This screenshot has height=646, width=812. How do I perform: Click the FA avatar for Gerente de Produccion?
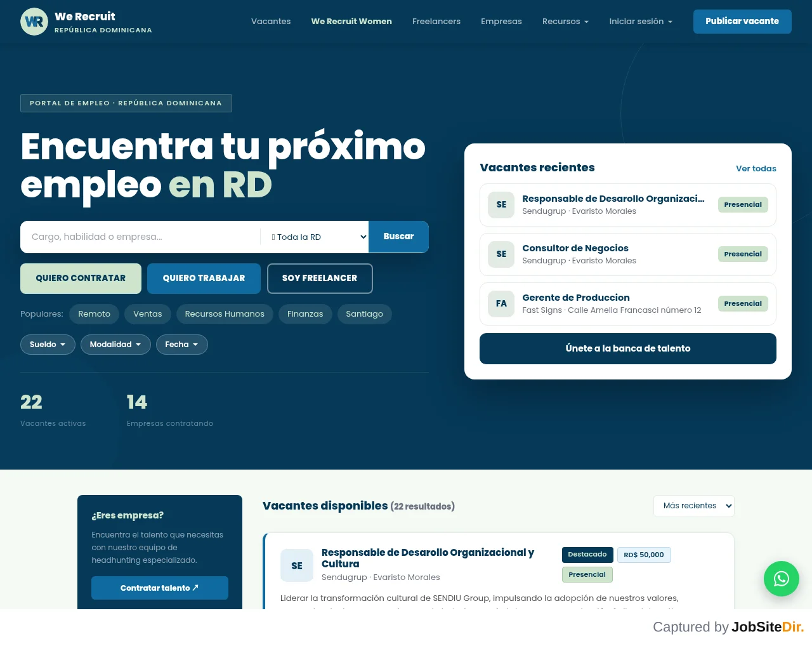501,304
